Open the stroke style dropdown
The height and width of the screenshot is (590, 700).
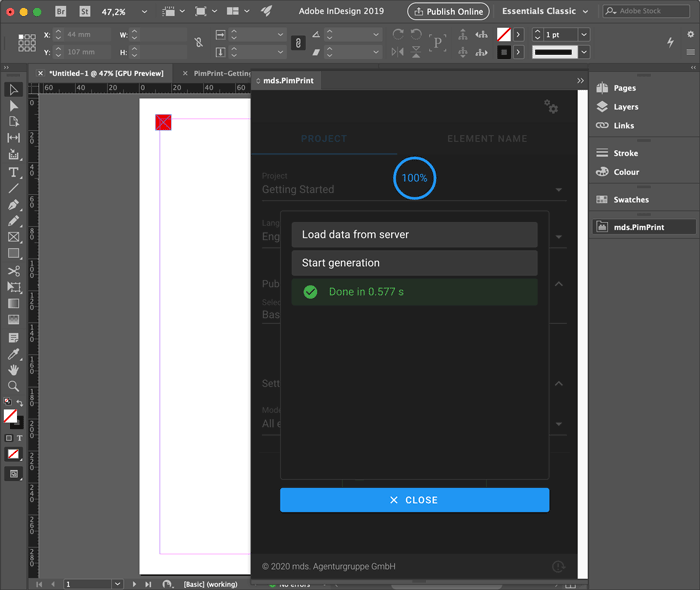click(x=583, y=52)
